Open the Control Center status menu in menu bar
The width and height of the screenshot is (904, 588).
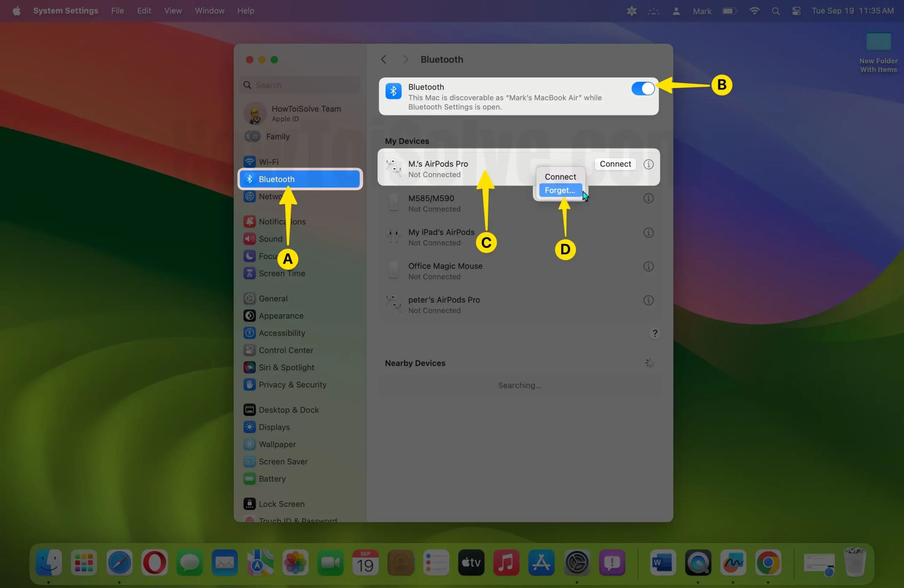click(796, 11)
